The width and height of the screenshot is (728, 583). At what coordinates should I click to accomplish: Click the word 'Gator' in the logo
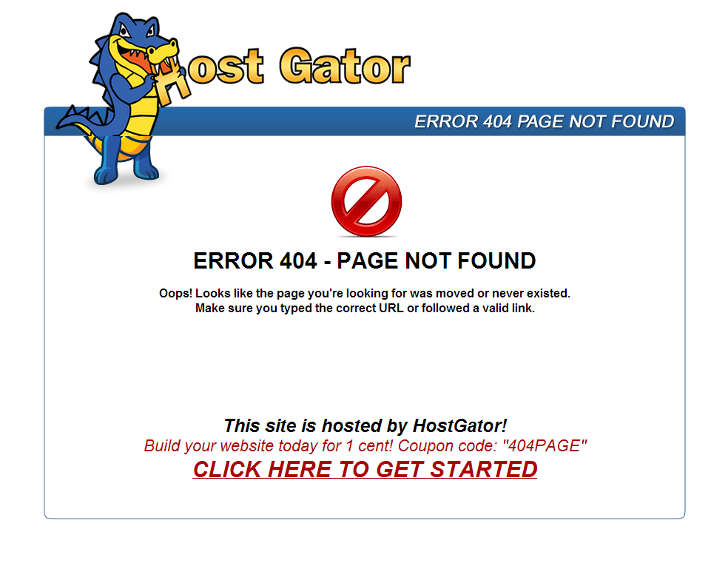tap(345, 67)
